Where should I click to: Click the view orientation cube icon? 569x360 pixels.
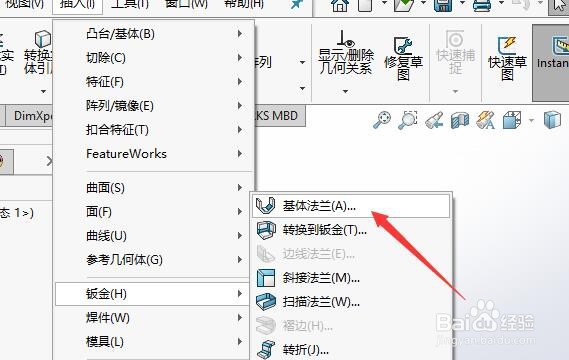coord(512,120)
